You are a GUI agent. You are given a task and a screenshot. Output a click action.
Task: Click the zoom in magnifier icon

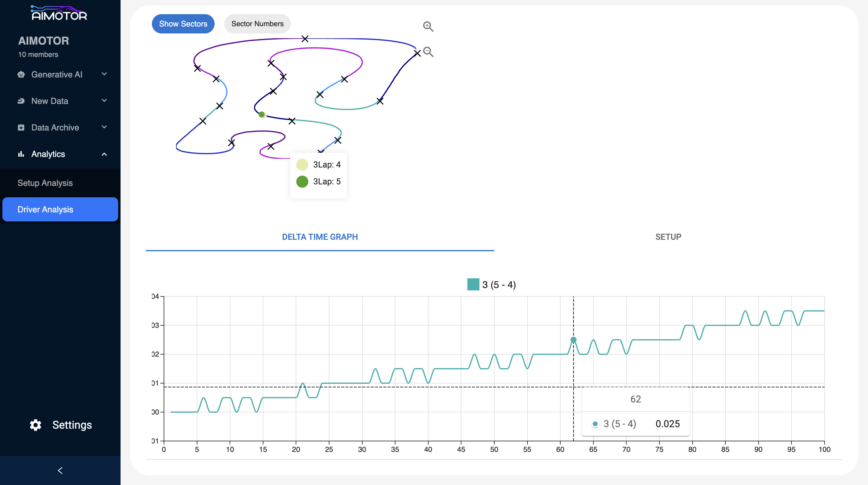click(x=428, y=26)
